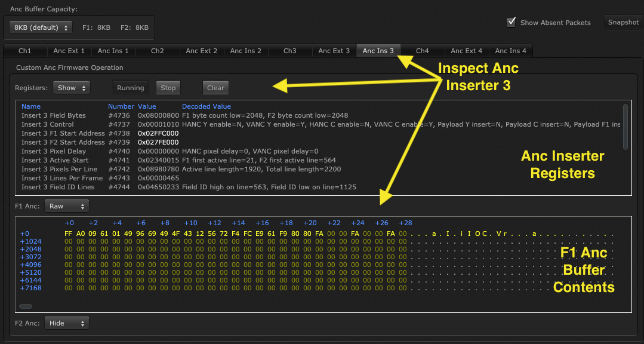Open the F1 Anc Raw dropdown
The height and width of the screenshot is (344, 644).
click(66, 206)
